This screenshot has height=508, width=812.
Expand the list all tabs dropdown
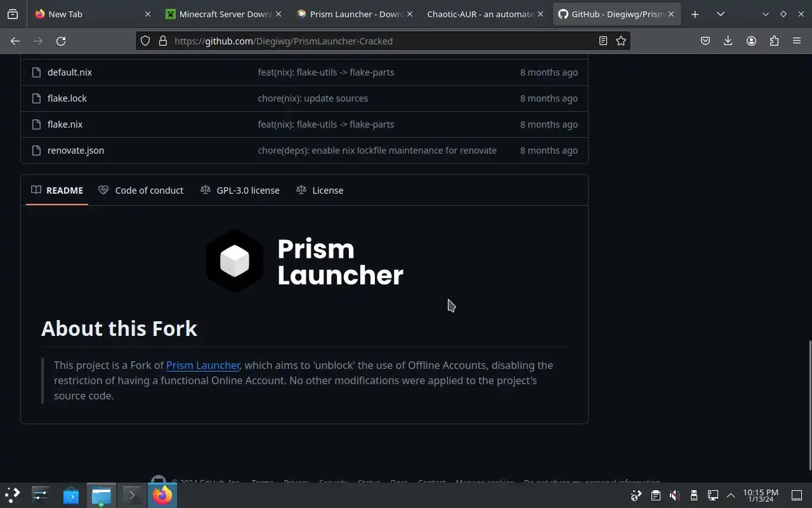click(x=721, y=14)
